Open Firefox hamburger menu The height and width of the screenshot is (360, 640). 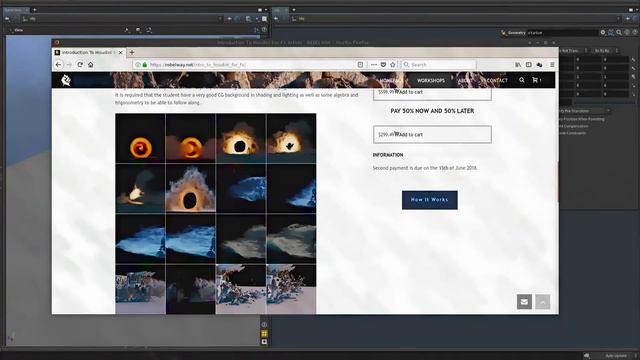(552, 64)
